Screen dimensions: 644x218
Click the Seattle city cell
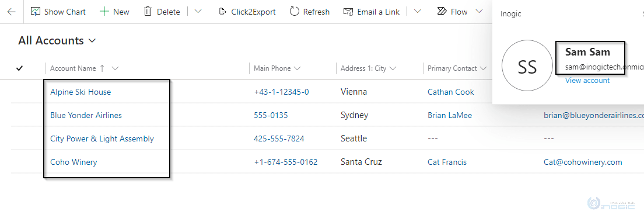(x=353, y=139)
